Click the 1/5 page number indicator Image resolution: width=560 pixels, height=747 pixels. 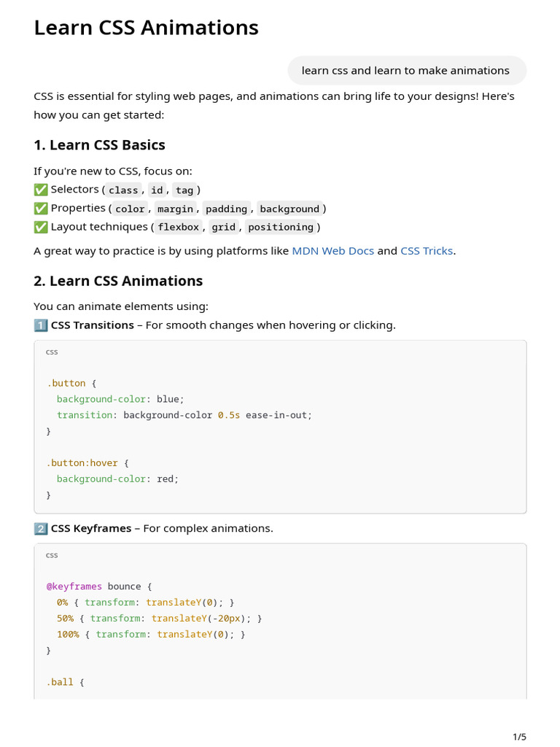point(519,737)
